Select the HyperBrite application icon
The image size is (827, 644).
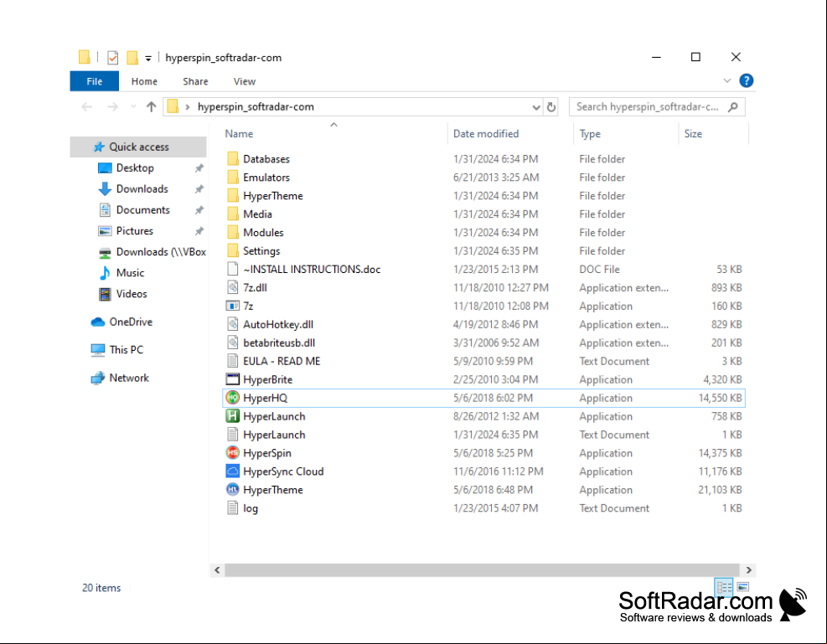coord(233,379)
